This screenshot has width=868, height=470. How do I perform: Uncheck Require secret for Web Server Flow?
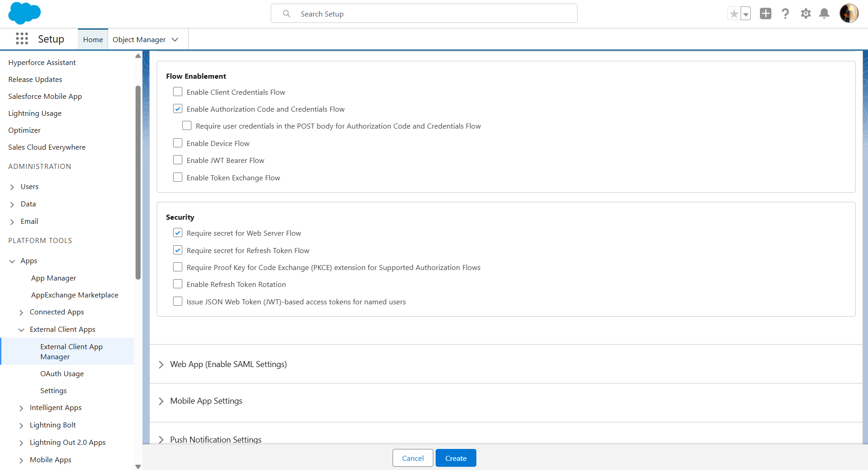click(x=178, y=233)
